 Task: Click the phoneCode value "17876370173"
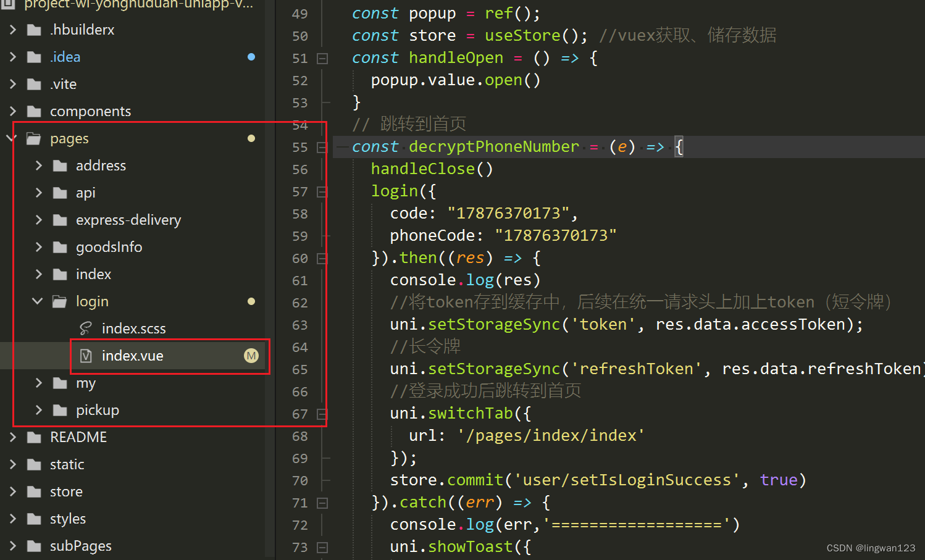[x=556, y=235]
